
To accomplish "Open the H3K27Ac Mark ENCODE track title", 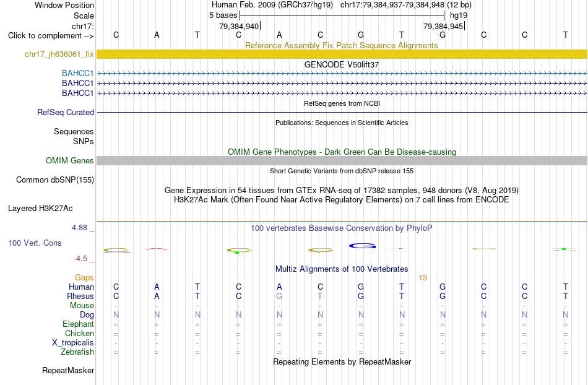I will (x=342, y=199).
